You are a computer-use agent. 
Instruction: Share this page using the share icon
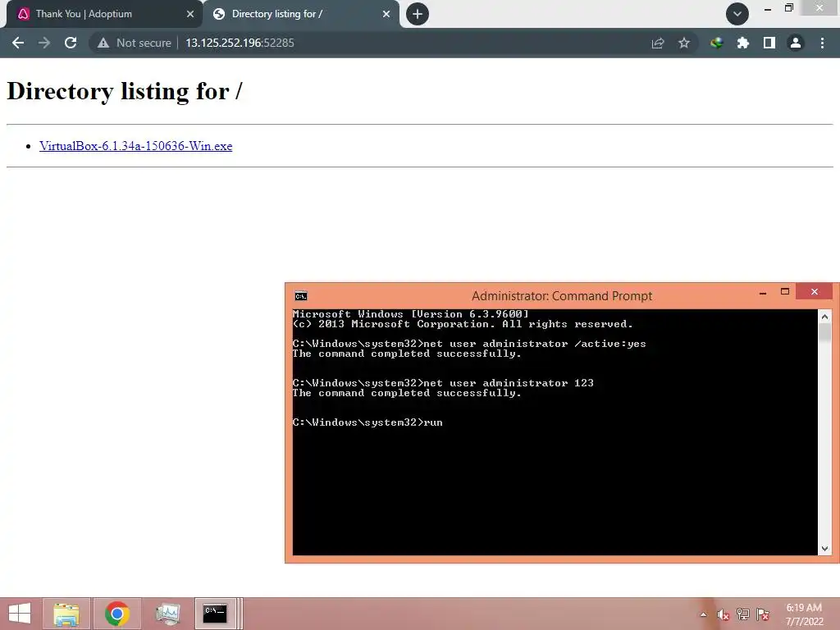click(x=658, y=43)
